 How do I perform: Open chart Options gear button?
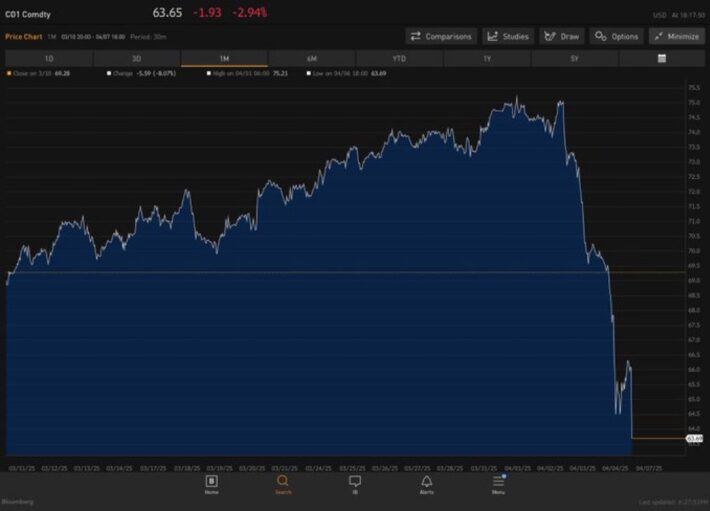point(617,36)
